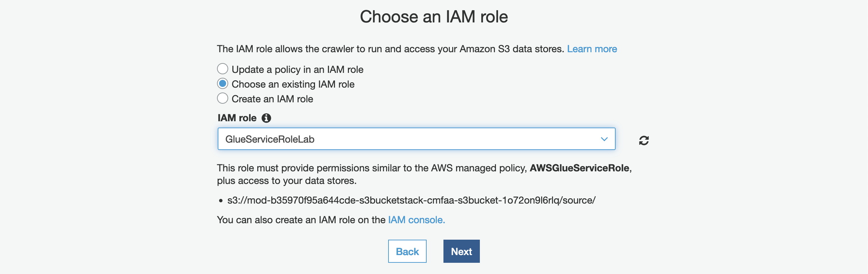Select the Choose an existing IAM role radio
868x274 pixels.
point(223,84)
